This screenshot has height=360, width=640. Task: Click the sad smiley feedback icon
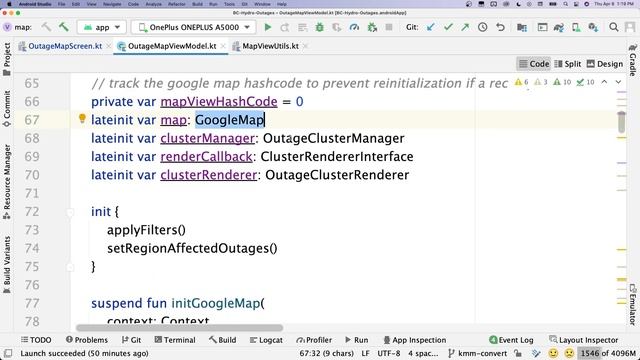click(569, 353)
